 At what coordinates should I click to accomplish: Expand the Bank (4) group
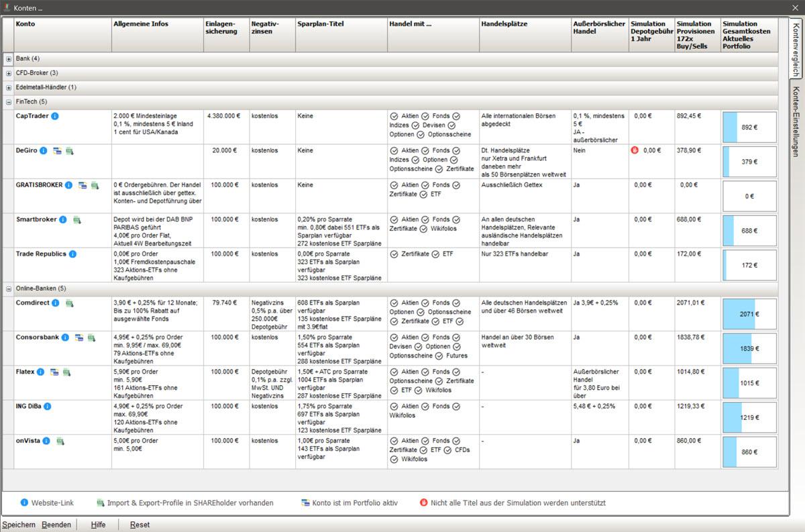9,59
